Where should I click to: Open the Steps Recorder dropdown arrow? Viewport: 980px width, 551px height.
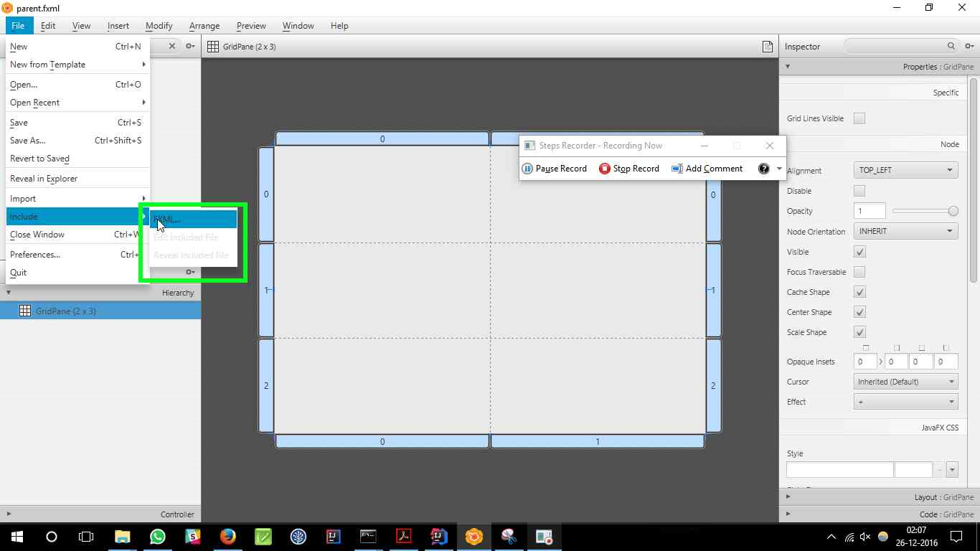point(780,169)
